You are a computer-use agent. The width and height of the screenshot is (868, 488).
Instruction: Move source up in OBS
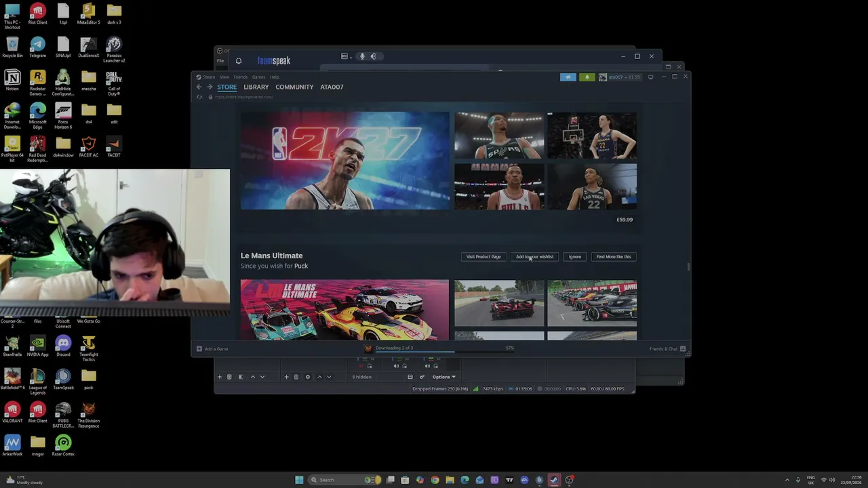(x=319, y=377)
